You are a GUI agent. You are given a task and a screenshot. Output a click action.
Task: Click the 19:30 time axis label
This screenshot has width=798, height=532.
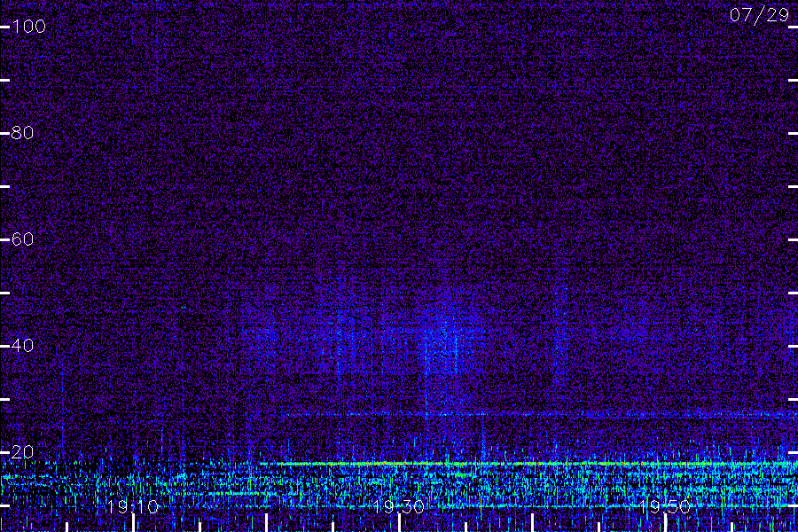tap(398, 506)
